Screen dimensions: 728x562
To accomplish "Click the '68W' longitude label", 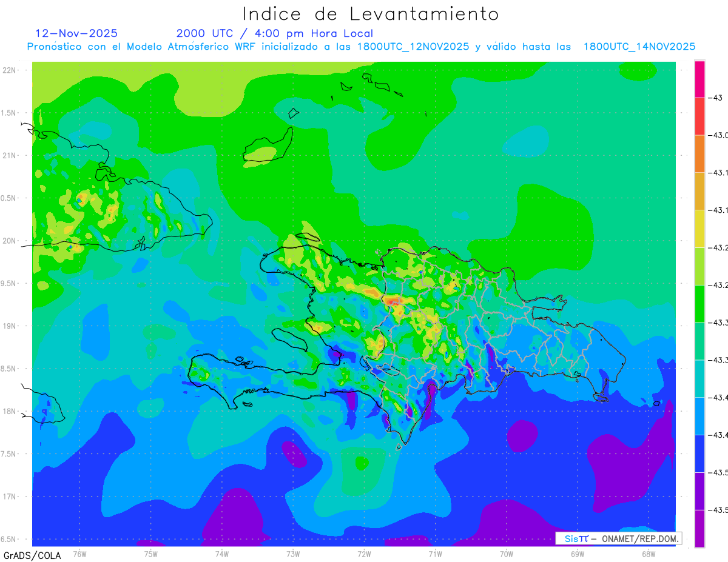I will pyautogui.click(x=649, y=554).
